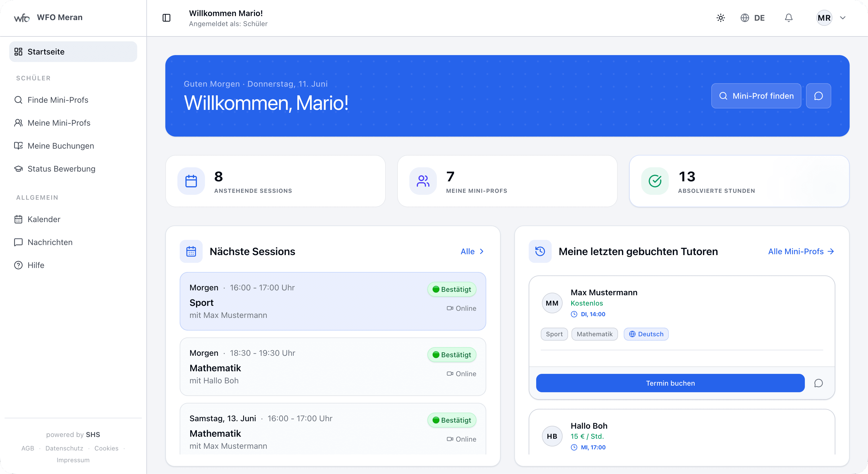Image resolution: width=868 pixels, height=474 pixels.
Task: Open Kalender from sidebar
Action: pyautogui.click(x=73, y=219)
